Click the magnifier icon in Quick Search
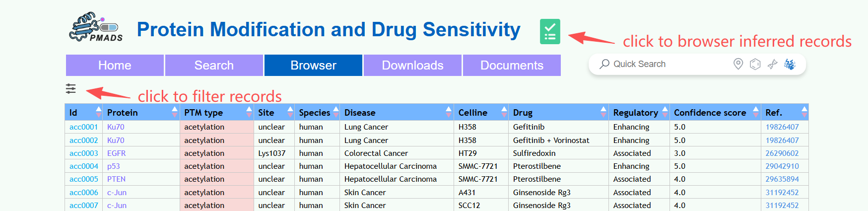This screenshot has height=211, width=868. pos(604,64)
